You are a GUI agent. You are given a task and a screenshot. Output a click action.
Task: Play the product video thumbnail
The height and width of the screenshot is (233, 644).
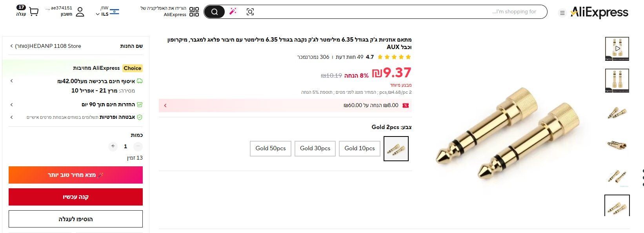click(x=617, y=48)
